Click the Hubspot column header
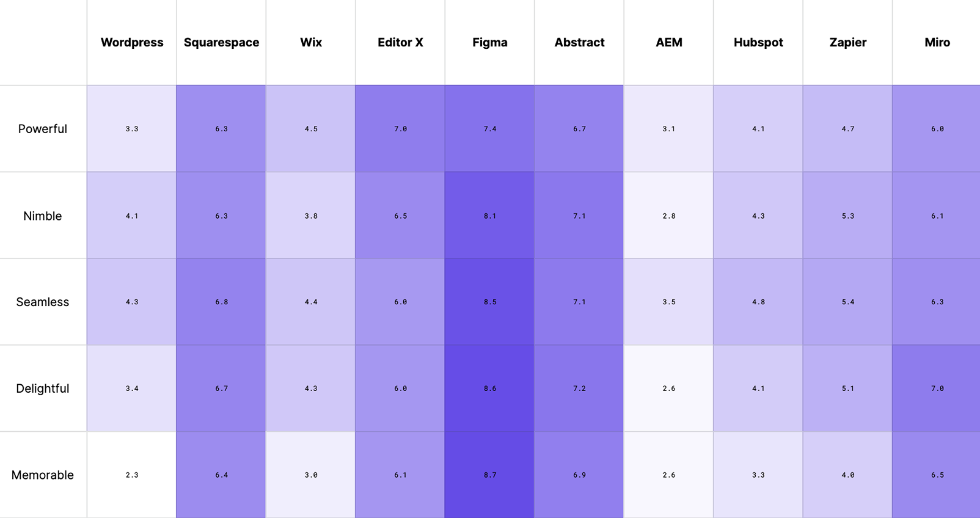This screenshot has width=980, height=518. (x=758, y=42)
